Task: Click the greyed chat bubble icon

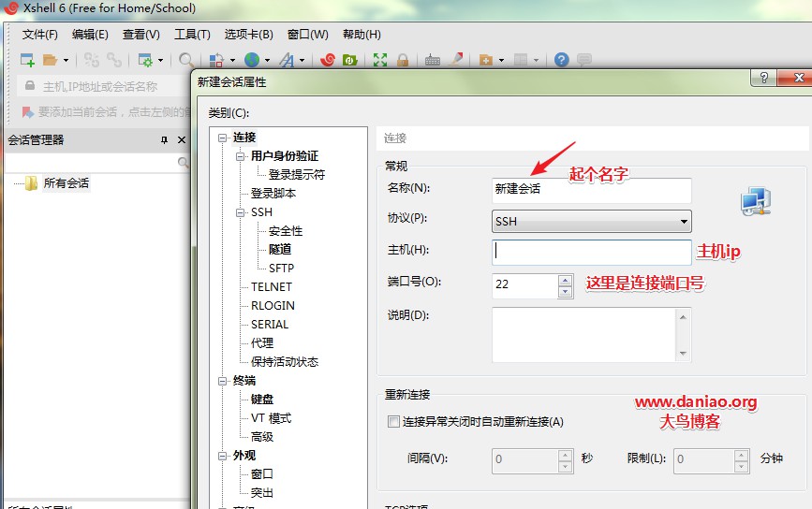Action: pos(584,60)
